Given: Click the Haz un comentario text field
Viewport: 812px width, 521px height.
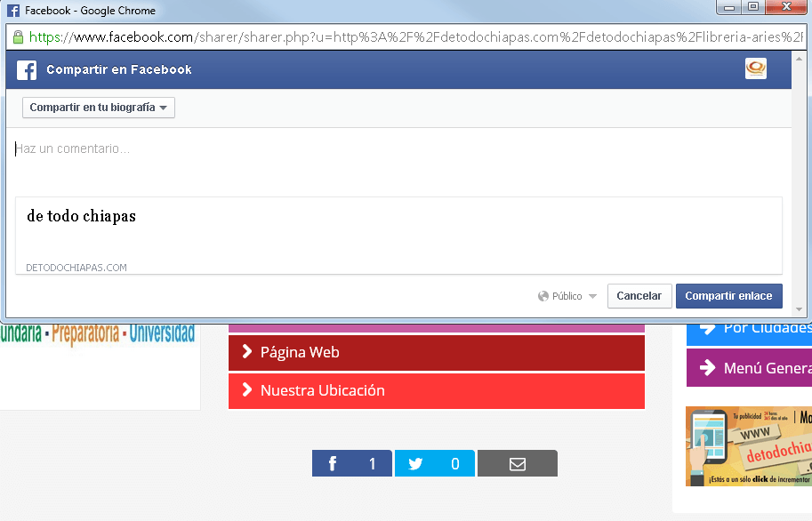Looking at the screenshot, I should point(398,149).
